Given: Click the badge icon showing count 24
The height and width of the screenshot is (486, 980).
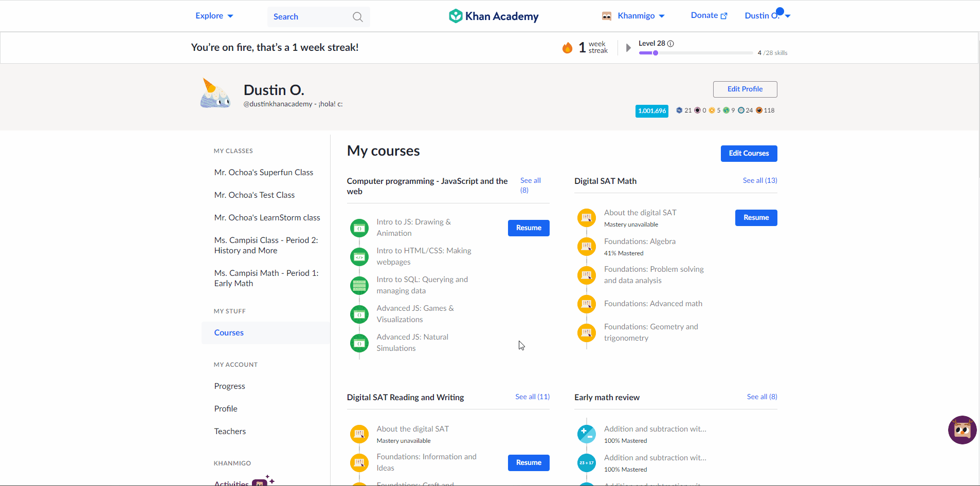Looking at the screenshot, I should [741, 110].
